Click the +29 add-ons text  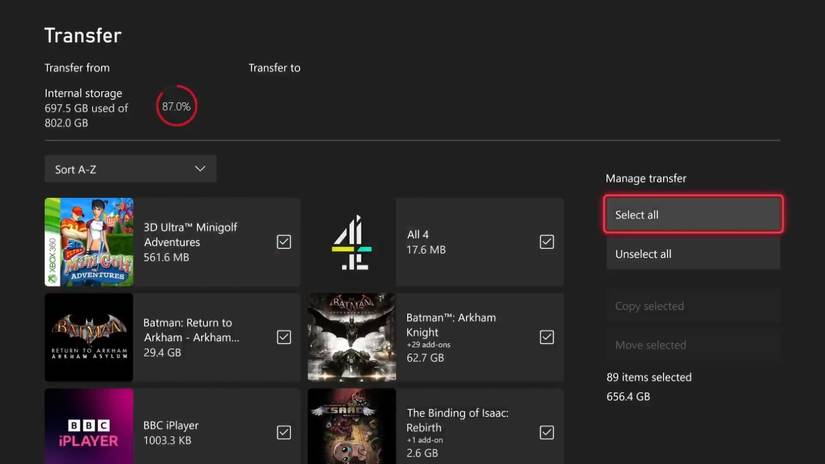pyautogui.click(x=428, y=345)
